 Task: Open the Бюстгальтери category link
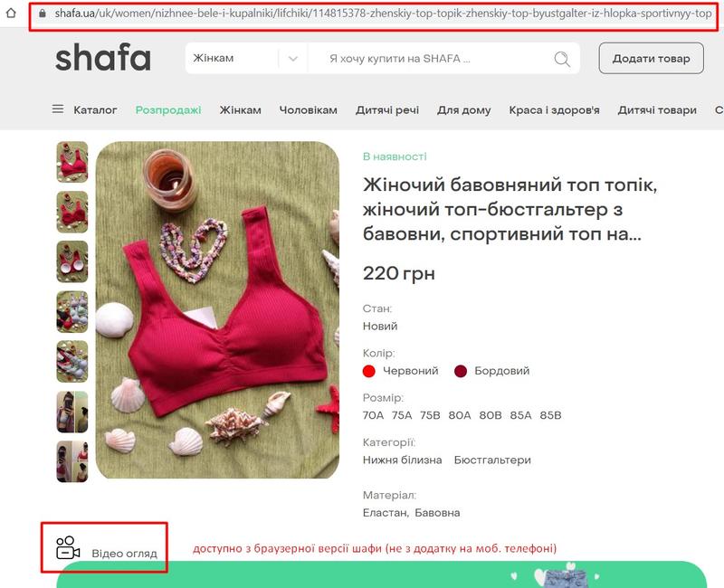492,460
